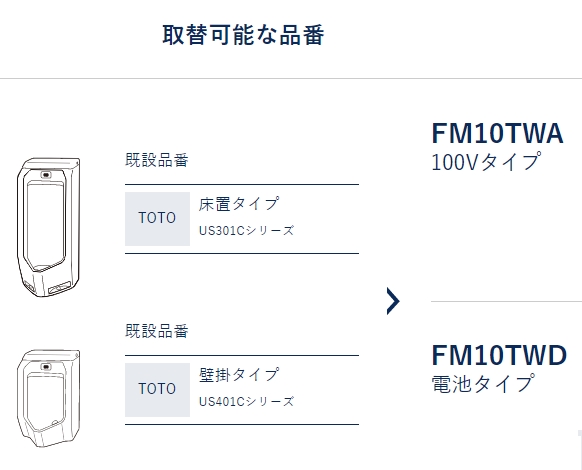582x470 pixels.
Task: Click the US301Cシリーズ text
Action: [x=246, y=231]
